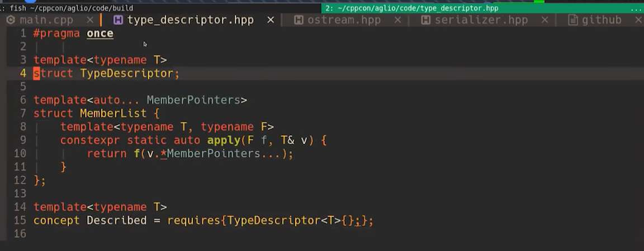Click line number 7 in the gutter
The height and width of the screenshot is (251, 644).
(23, 113)
